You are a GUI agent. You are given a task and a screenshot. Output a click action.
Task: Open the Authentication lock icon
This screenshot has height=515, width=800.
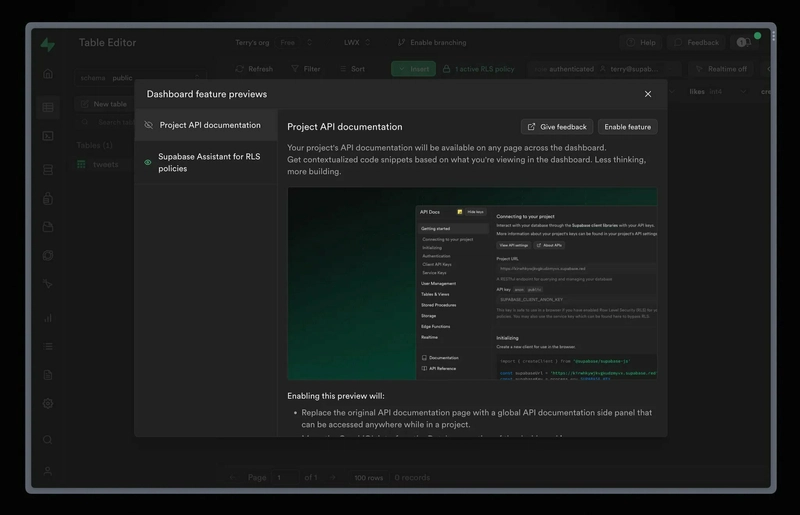(x=48, y=198)
